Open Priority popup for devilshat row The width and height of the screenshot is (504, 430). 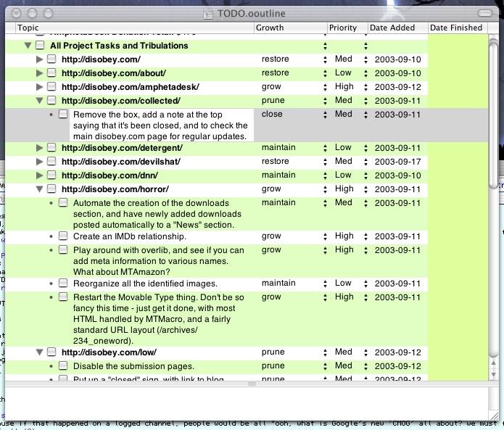coord(365,162)
